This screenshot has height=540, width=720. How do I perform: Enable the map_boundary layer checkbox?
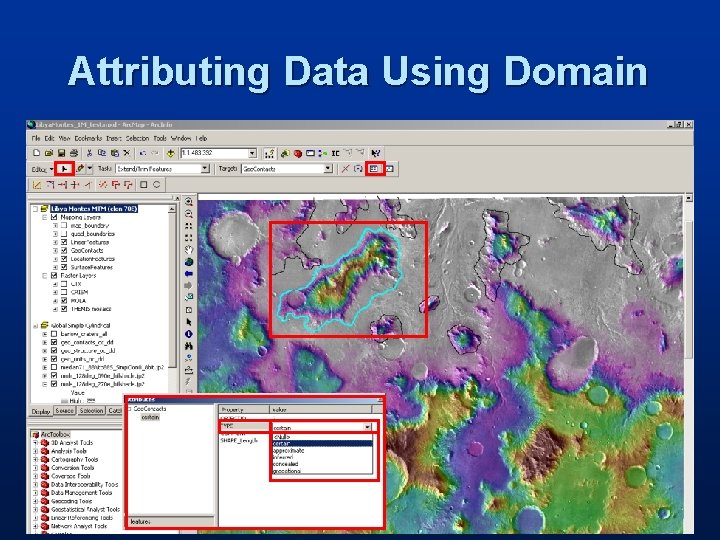click(x=64, y=225)
